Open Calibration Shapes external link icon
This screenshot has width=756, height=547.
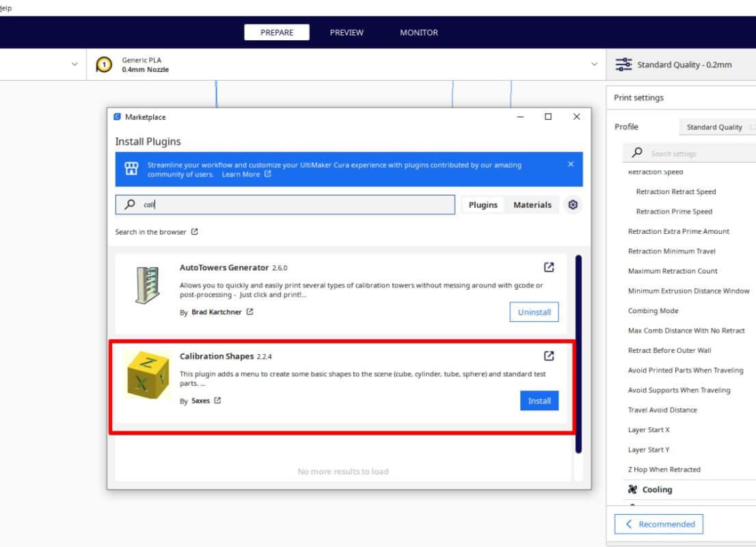click(x=548, y=356)
